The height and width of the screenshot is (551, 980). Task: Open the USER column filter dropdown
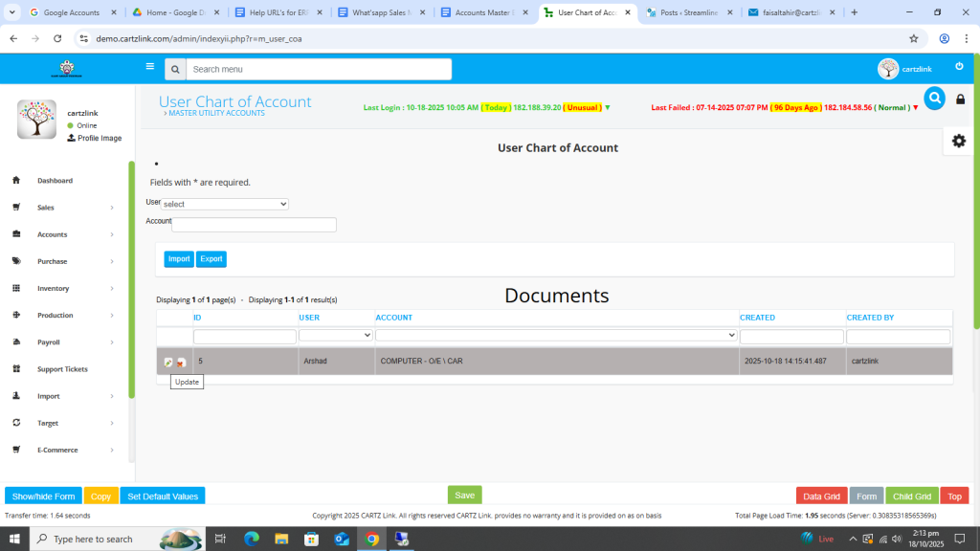[335, 336]
